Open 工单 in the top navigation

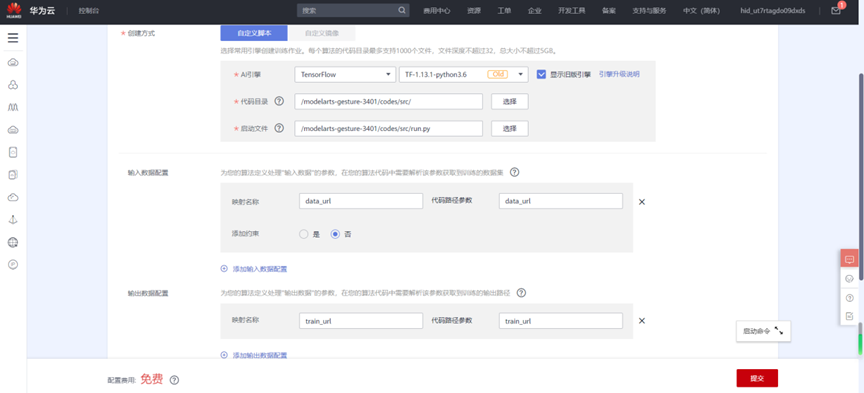(504, 10)
